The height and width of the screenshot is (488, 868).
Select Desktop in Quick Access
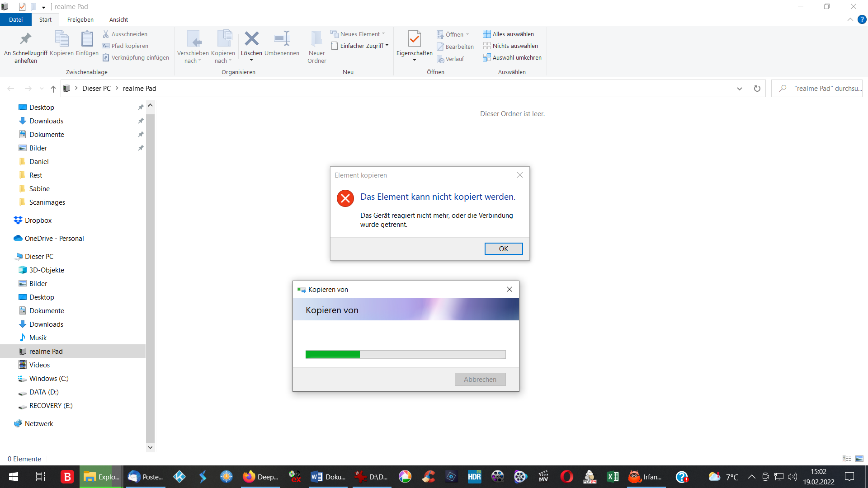42,107
